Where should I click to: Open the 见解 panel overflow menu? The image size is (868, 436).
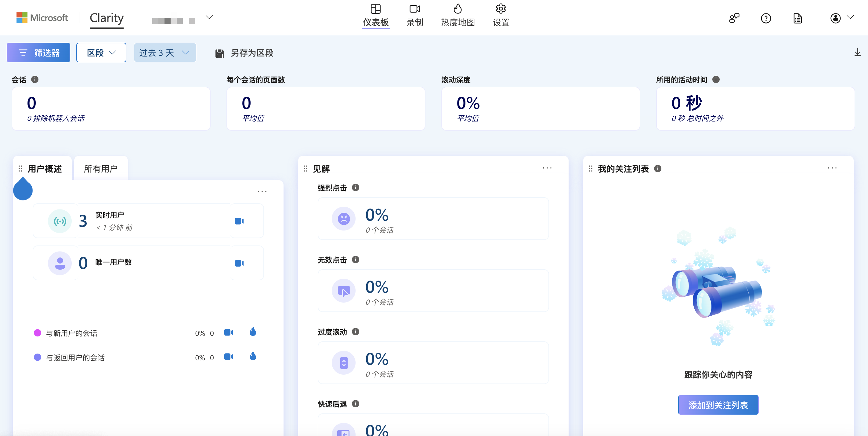pos(547,168)
